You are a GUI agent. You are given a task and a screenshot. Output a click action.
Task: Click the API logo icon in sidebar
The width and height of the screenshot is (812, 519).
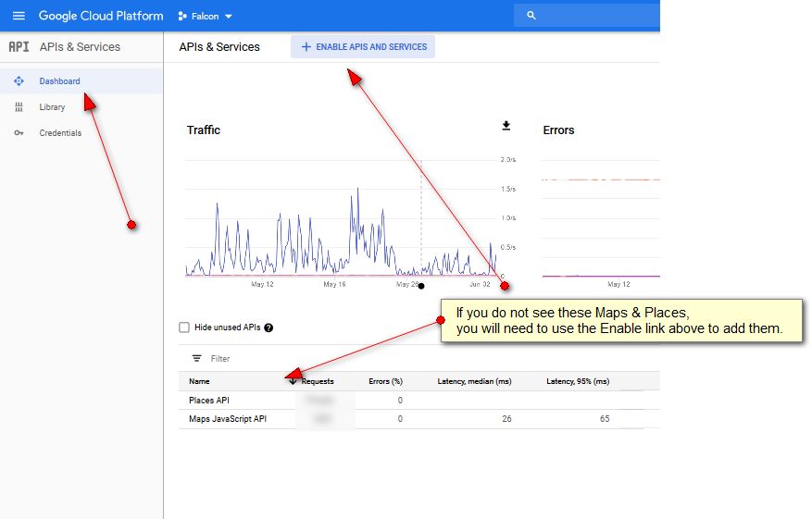point(19,46)
